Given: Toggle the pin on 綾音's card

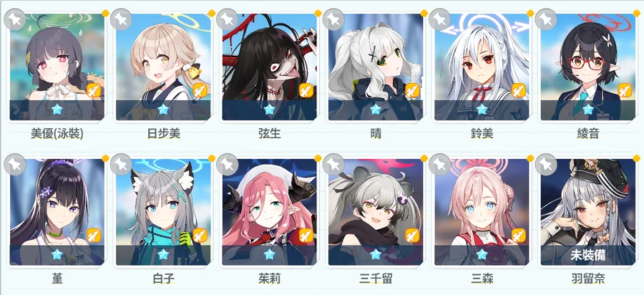Looking at the screenshot, I should [x=546, y=19].
